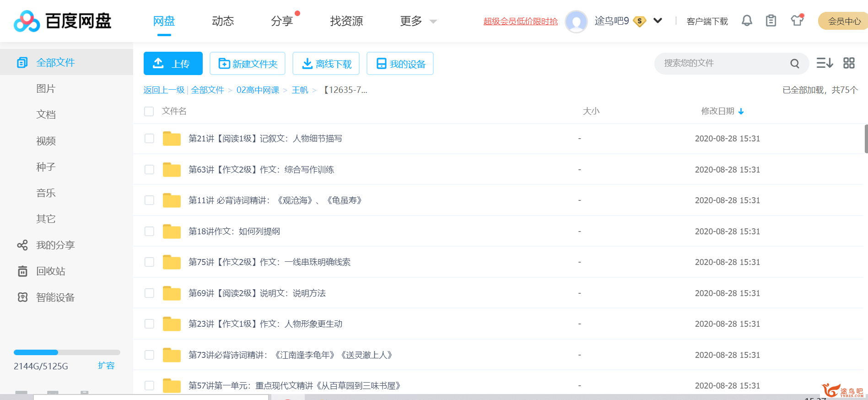Image resolution: width=868 pixels, height=400 pixels.
Task: Click folder icon of 第75讲 row
Action: coord(172,262)
